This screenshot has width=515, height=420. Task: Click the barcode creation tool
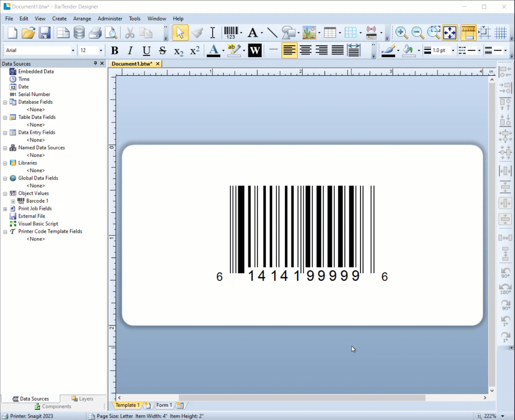[x=231, y=33]
